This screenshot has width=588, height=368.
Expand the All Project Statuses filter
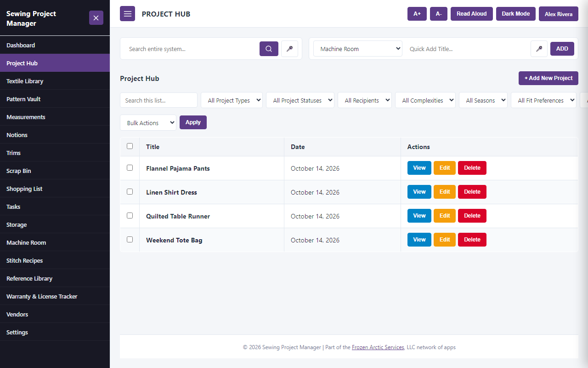click(x=300, y=100)
